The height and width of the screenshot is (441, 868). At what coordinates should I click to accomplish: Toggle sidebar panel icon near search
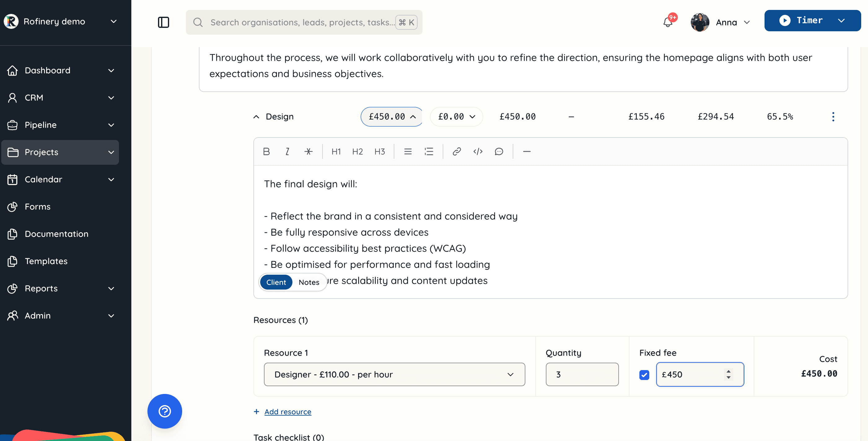tap(164, 22)
